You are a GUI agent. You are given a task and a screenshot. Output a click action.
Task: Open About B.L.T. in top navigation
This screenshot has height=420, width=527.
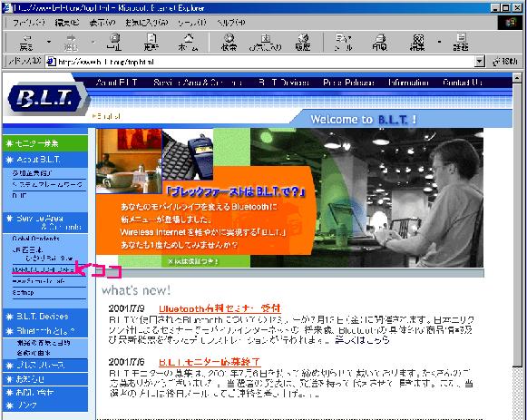point(116,83)
